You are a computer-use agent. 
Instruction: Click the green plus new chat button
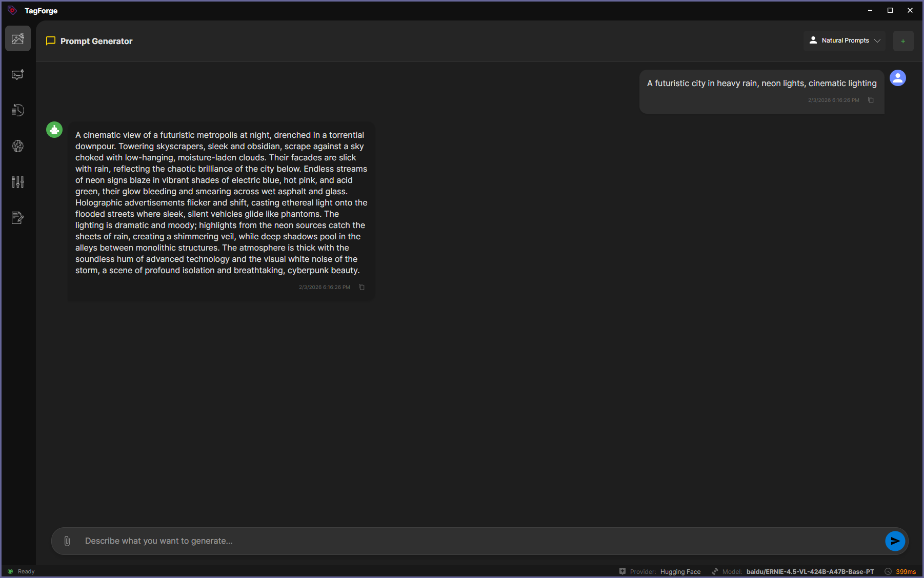click(x=903, y=41)
